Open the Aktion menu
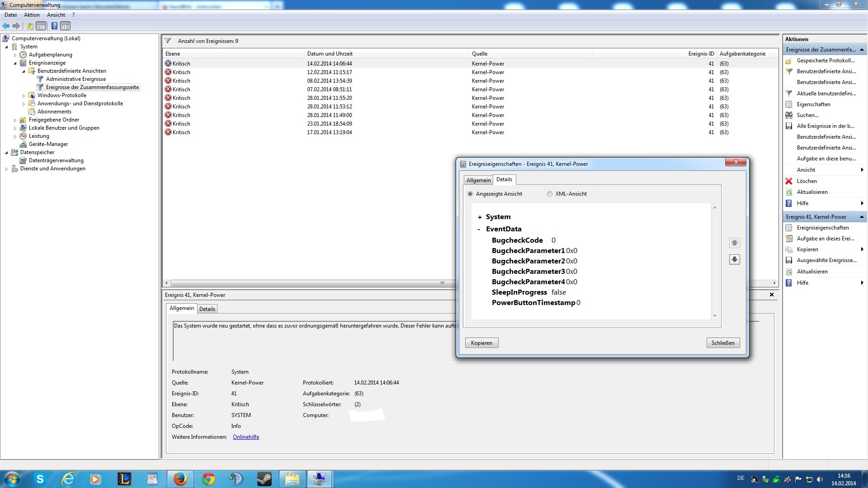 [x=32, y=15]
